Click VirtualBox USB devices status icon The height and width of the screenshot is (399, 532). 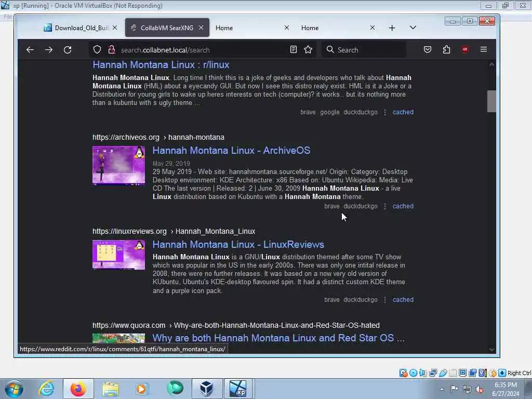click(x=443, y=373)
